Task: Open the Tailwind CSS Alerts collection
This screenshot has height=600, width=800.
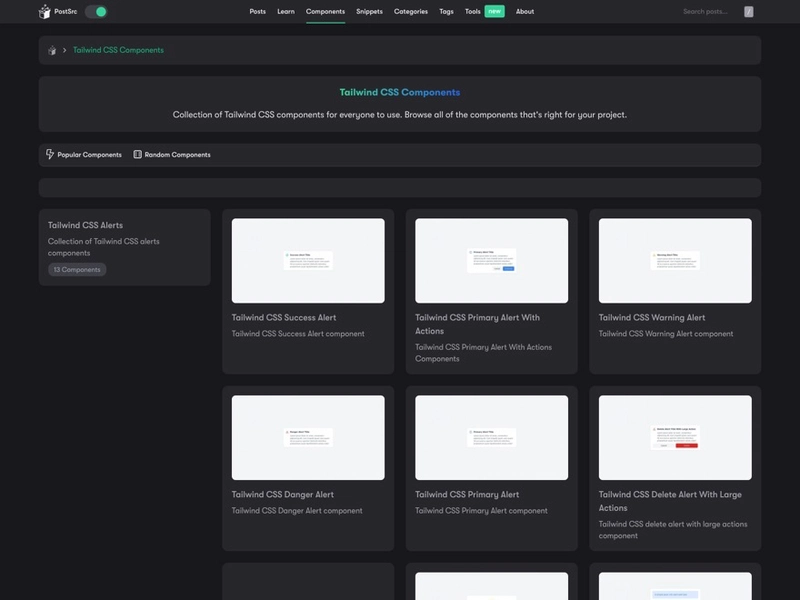Action: [x=85, y=225]
